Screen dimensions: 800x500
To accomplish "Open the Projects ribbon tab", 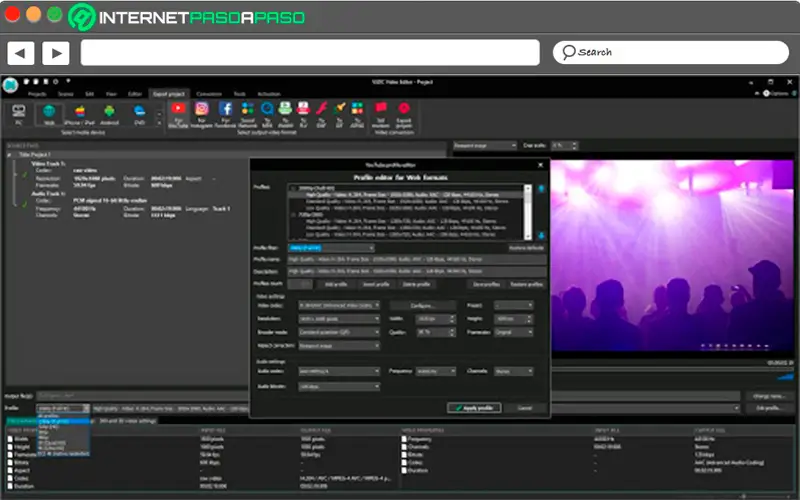I will 37,94.
